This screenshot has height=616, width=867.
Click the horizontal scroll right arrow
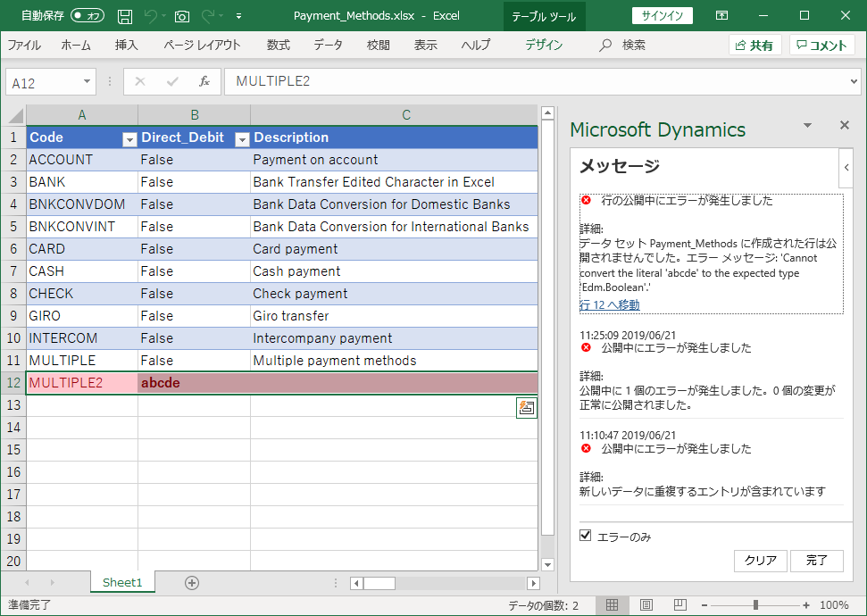tap(534, 583)
